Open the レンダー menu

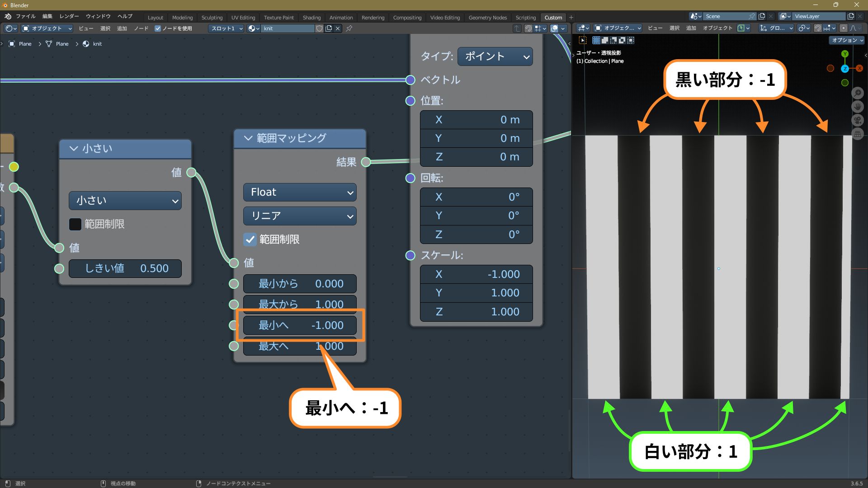point(69,16)
